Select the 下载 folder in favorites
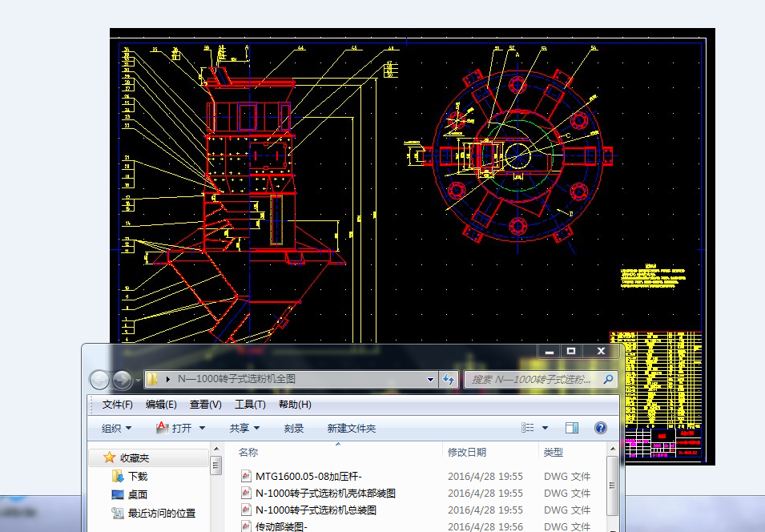This screenshot has width=765, height=532. [x=138, y=476]
